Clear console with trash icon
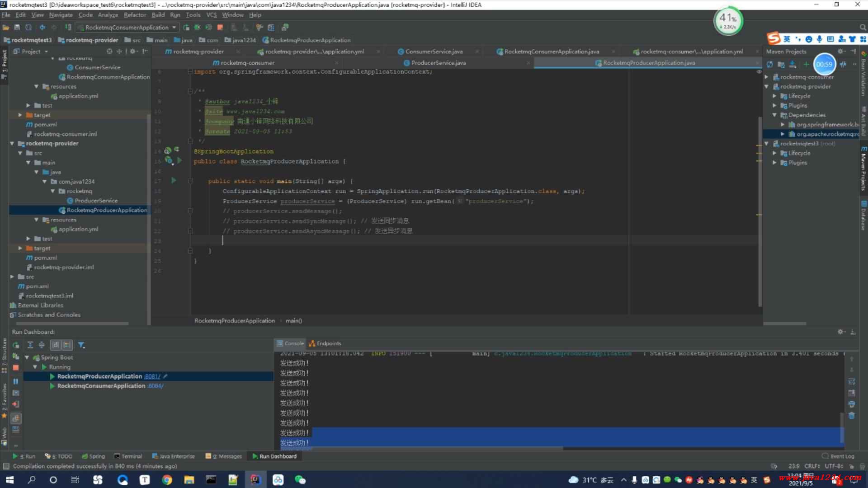This screenshot has width=868, height=488. (x=852, y=415)
